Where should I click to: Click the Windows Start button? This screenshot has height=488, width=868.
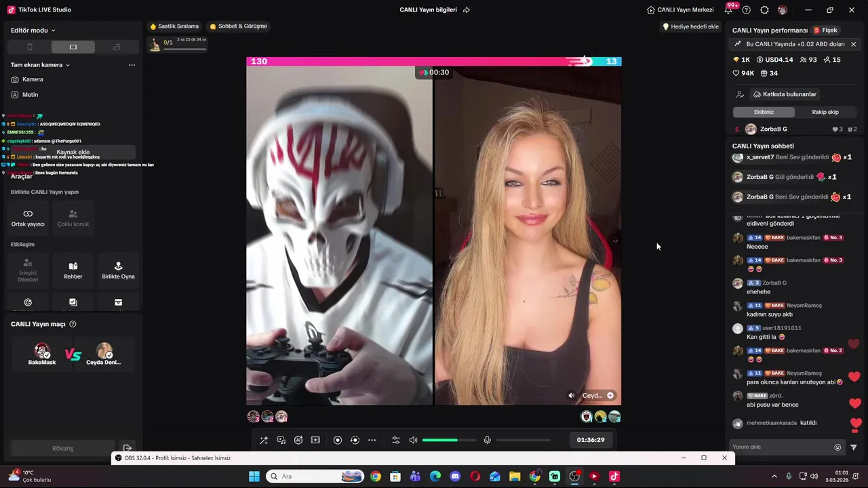tap(254, 476)
